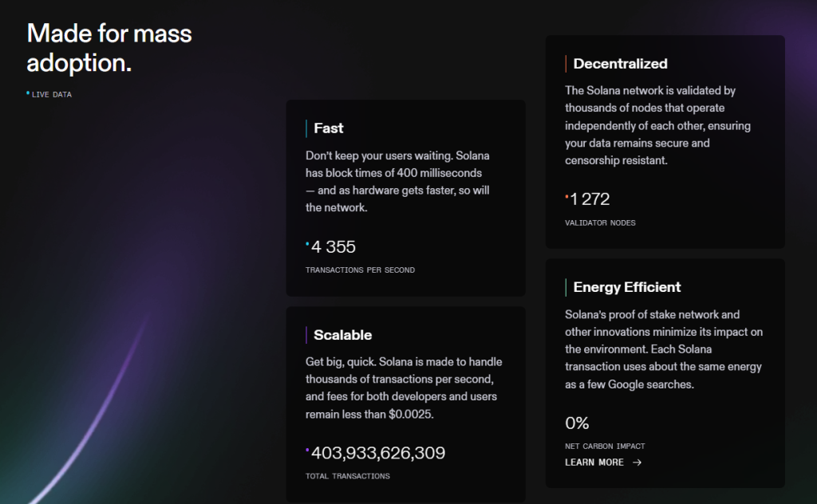Click the 4 355 transactions per second figure
Viewport: 817px width, 504px height.
tap(334, 247)
